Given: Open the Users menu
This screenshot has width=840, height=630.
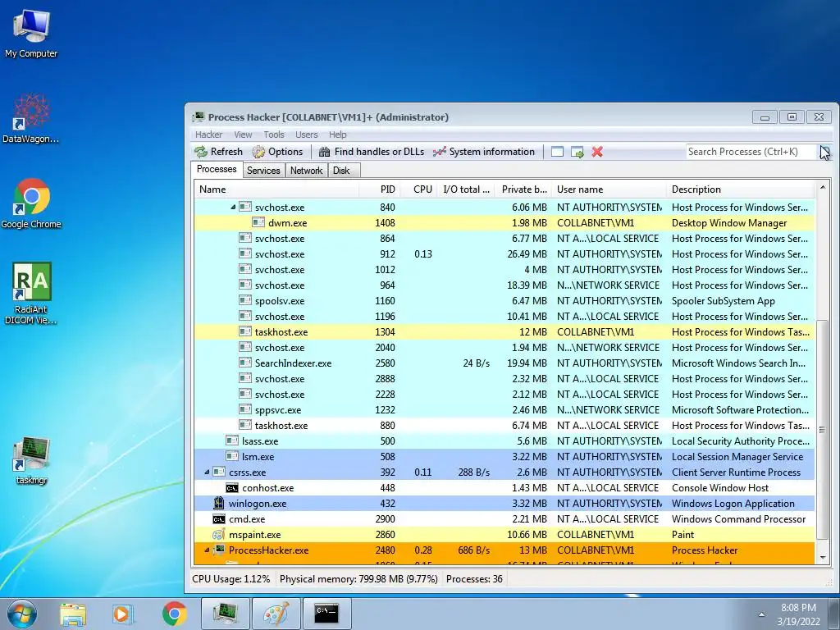Looking at the screenshot, I should pos(307,135).
